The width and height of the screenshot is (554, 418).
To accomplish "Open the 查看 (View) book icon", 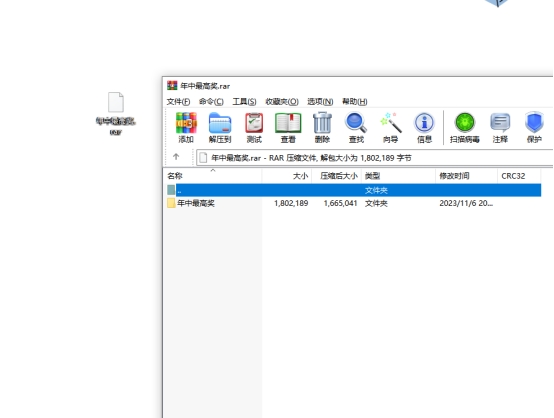I will click(x=288, y=128).
